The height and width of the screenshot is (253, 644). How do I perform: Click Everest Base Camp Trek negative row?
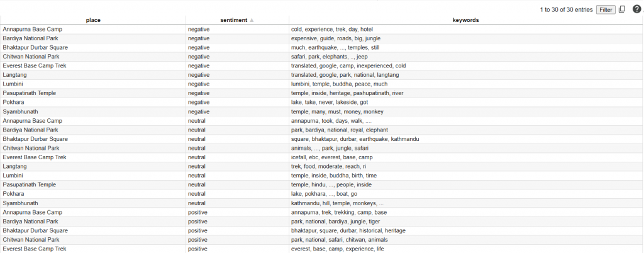(x=35, y=65)
